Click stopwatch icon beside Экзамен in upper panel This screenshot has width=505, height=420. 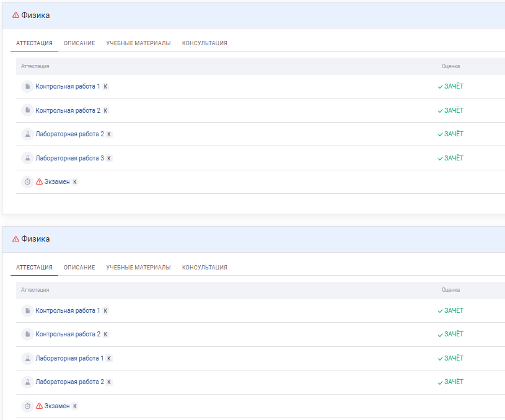pos(27,182)
